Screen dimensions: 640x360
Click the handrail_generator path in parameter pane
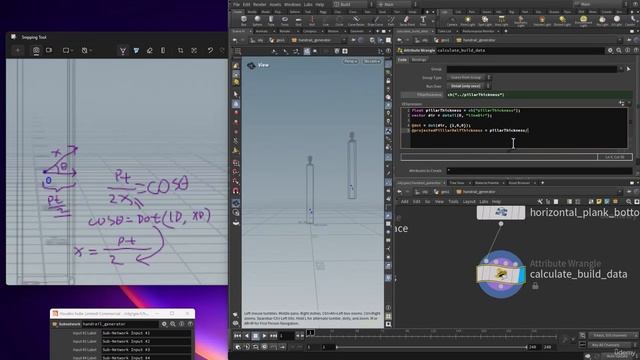476,40
